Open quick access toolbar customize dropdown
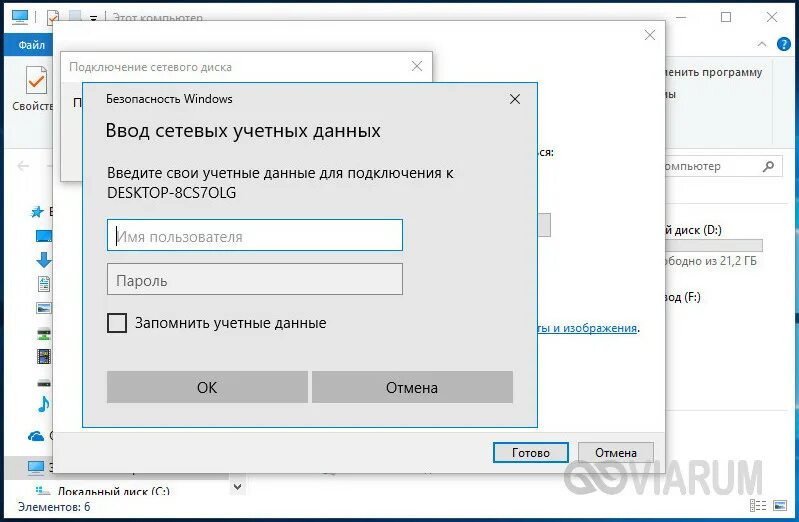This screenshot has height=522, width=799. [93, 18]
